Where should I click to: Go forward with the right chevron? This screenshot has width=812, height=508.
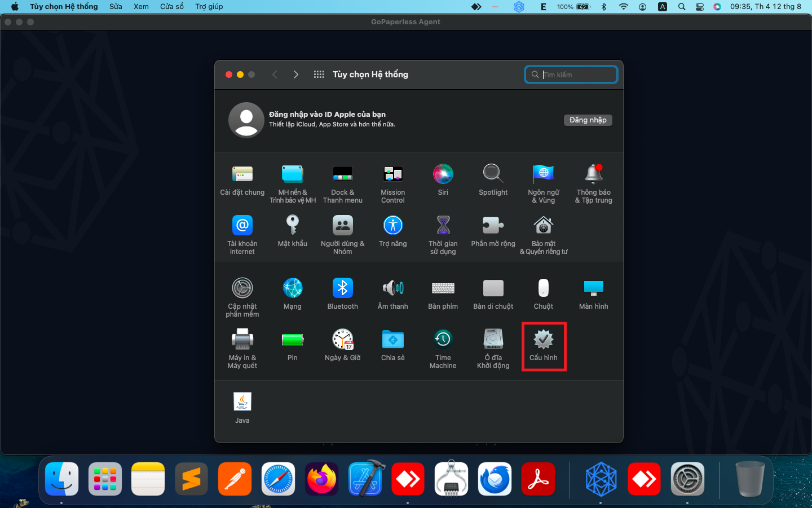pos(296,75)
